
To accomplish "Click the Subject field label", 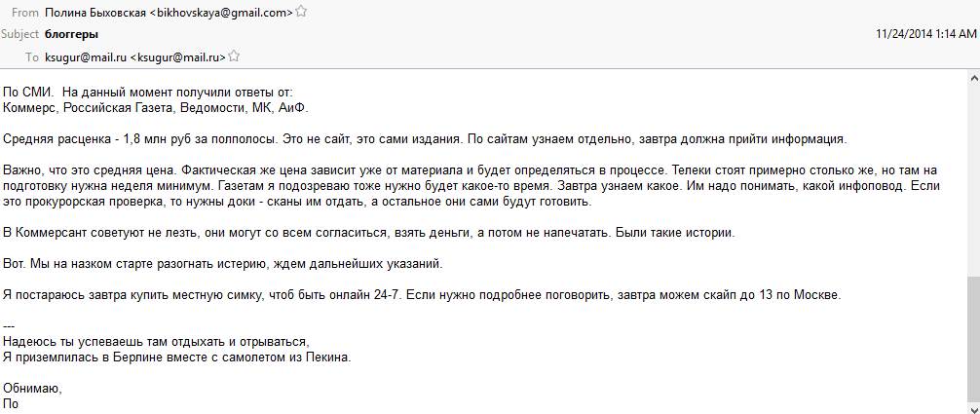I will click(20, 34).
